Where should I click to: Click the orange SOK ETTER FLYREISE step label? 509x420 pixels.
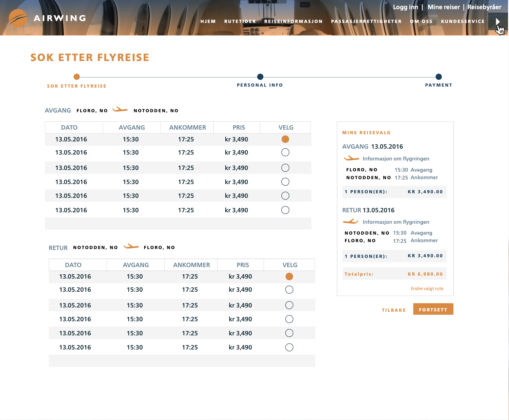[77, 86]
